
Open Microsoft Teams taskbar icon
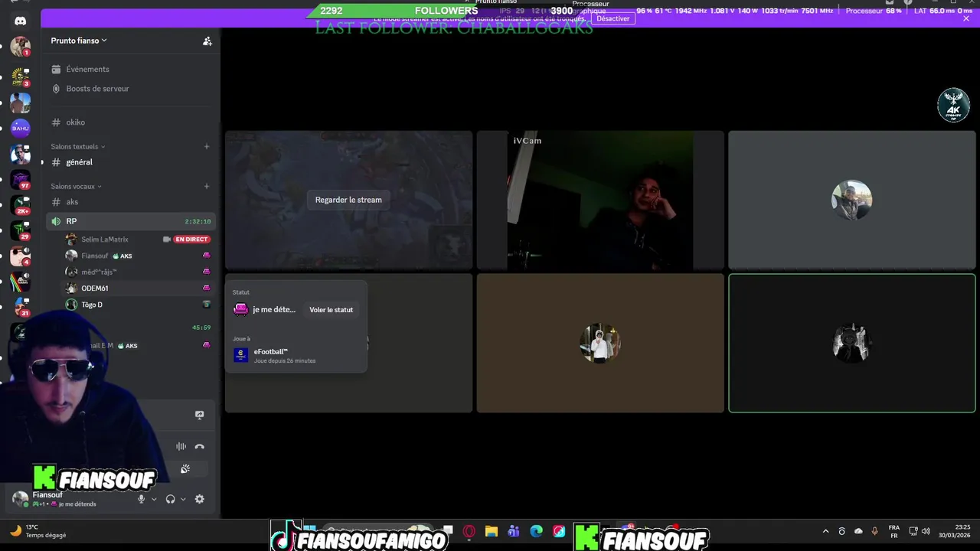pyautogui.click(x=514, y=531)
